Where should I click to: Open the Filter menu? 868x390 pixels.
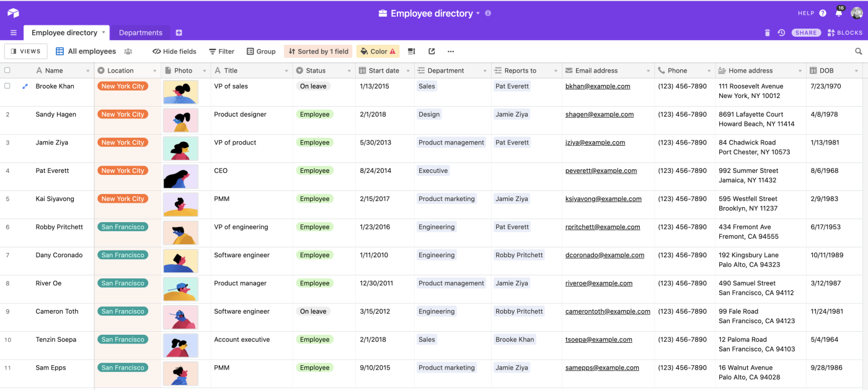point(221,51)
